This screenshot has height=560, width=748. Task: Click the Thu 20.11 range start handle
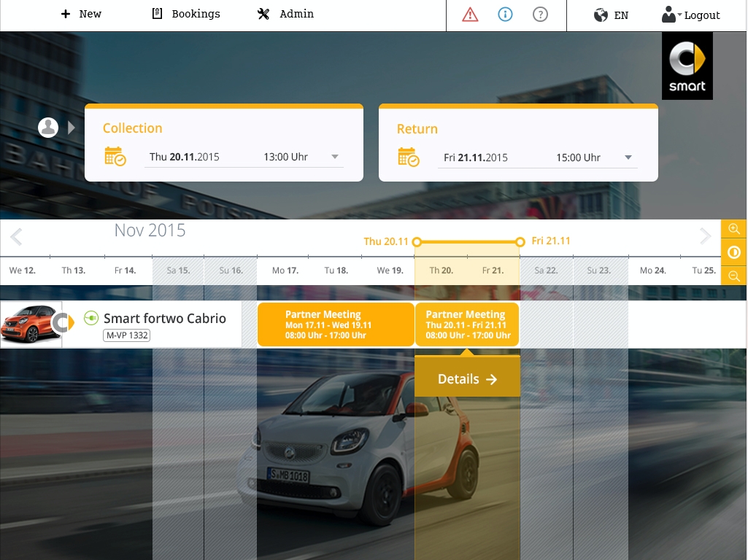pyautogui.click(x=417, y=241)
